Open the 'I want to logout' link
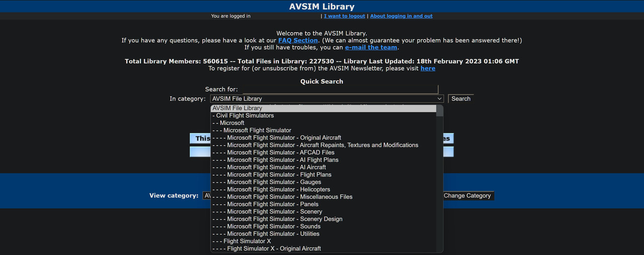 (345, 16)
